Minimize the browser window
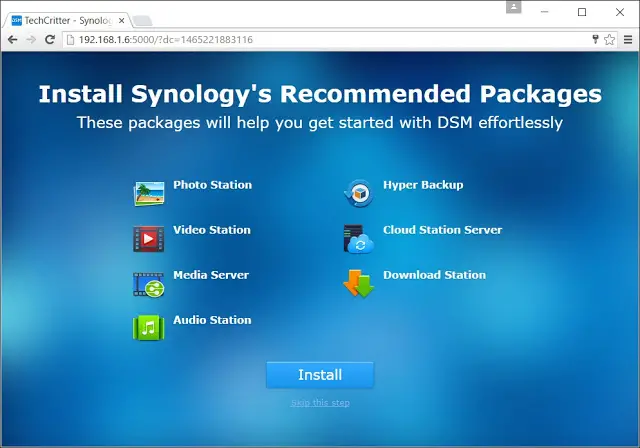The image size is (640, 448). pyautogui.click(x=544, y=12)
